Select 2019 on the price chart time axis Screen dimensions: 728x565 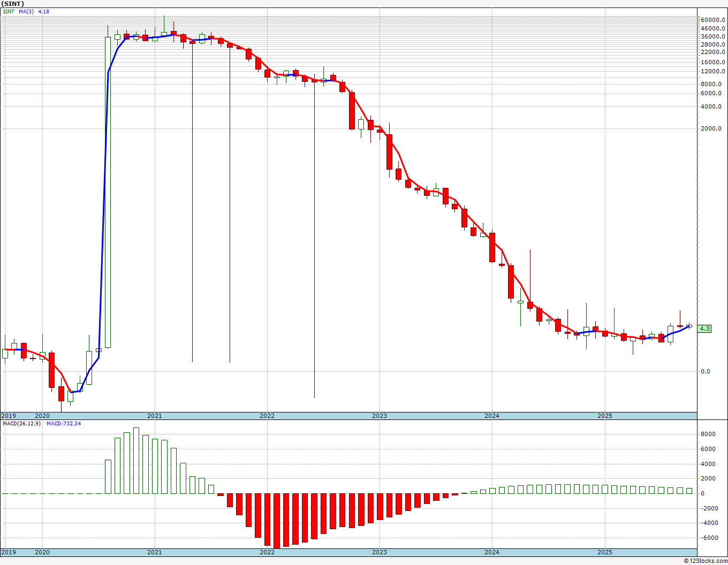coord(9,416)
